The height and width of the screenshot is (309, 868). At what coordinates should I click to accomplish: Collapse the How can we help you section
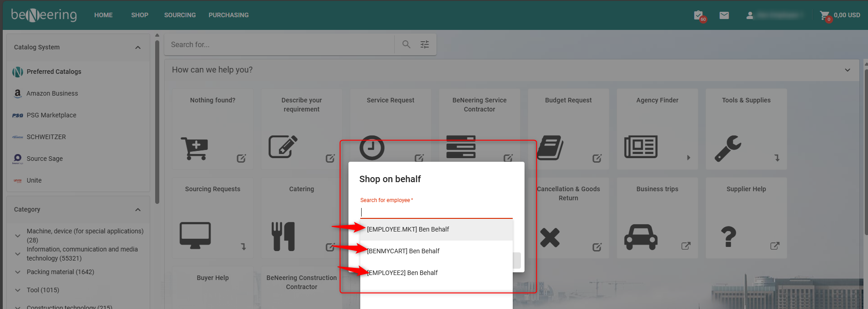tap(847, 70)
